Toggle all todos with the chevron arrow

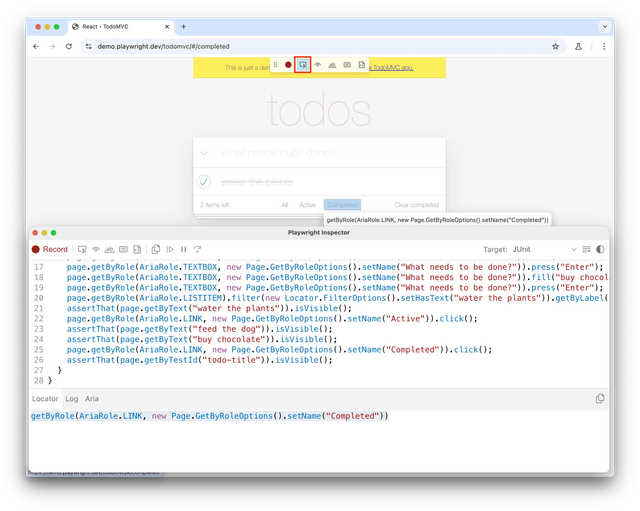pyautogui.click(x=204, y=153)
